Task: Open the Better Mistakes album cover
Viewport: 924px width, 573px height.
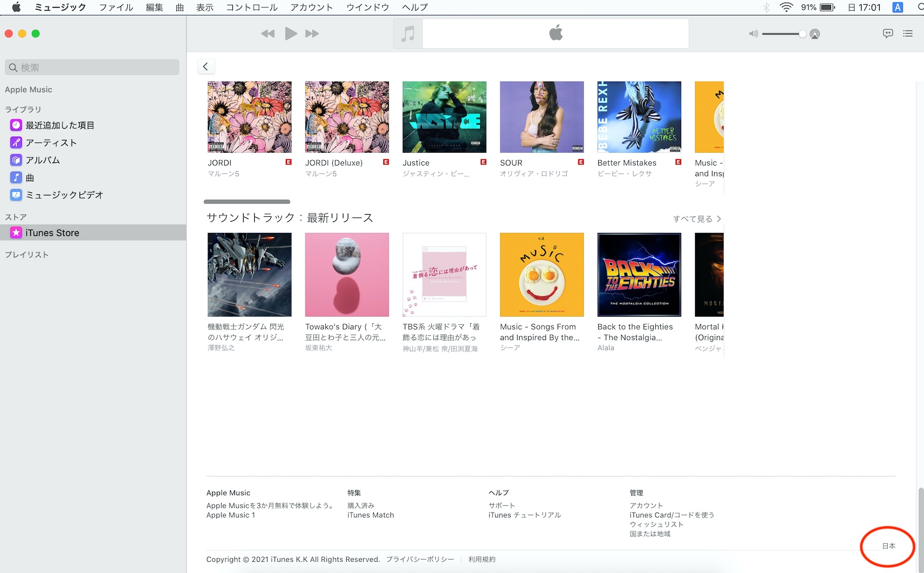Action: [x=639, y=117]
